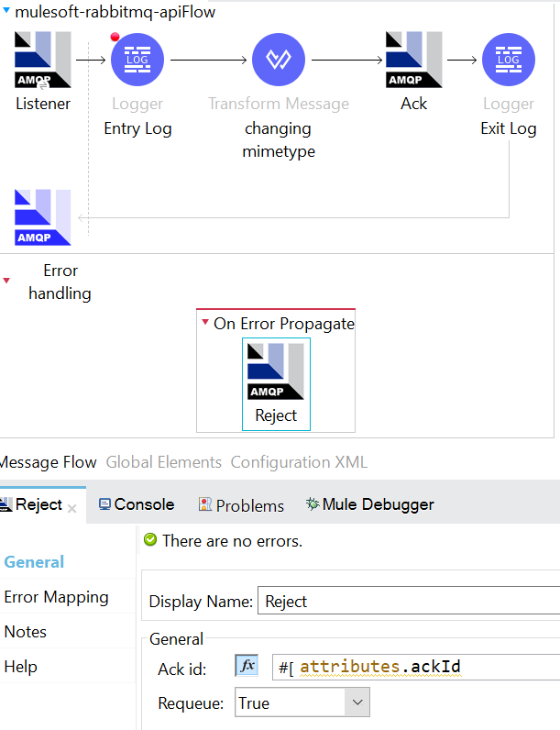560x730 pixels.
Task: Click the AMQP Ack component icon
Action: [413, 60]
